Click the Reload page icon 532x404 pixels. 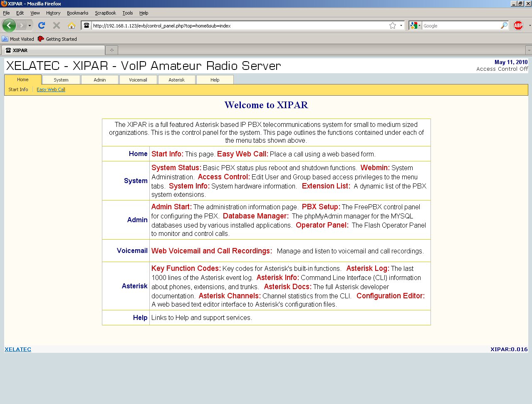pyautogui.click(x=42, y=25)
